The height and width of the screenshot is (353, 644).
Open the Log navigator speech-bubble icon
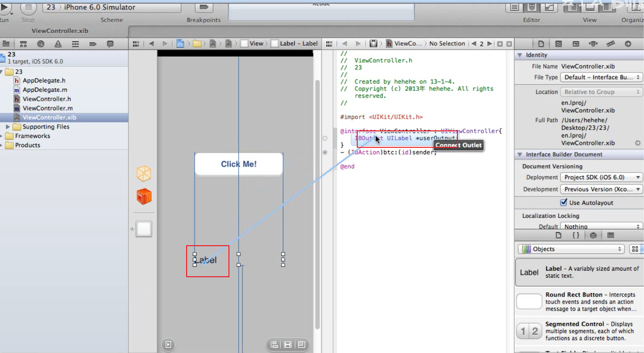tap(110, 44)
